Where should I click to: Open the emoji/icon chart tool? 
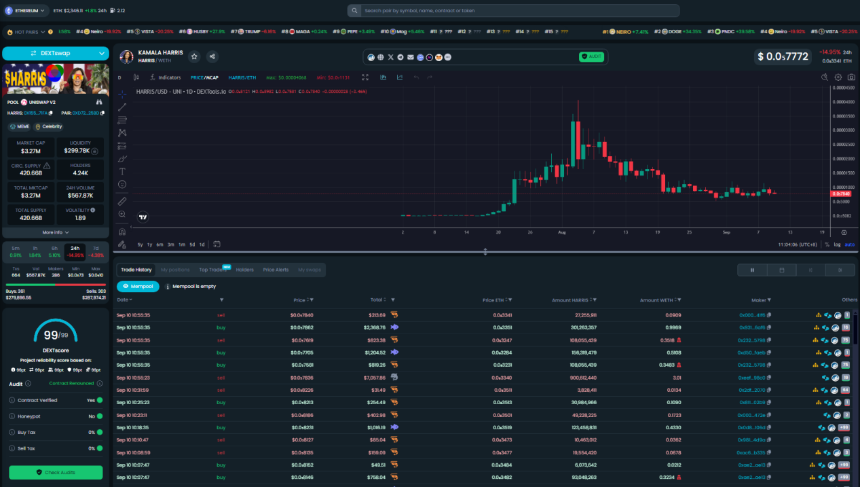[x=122, y=185]
